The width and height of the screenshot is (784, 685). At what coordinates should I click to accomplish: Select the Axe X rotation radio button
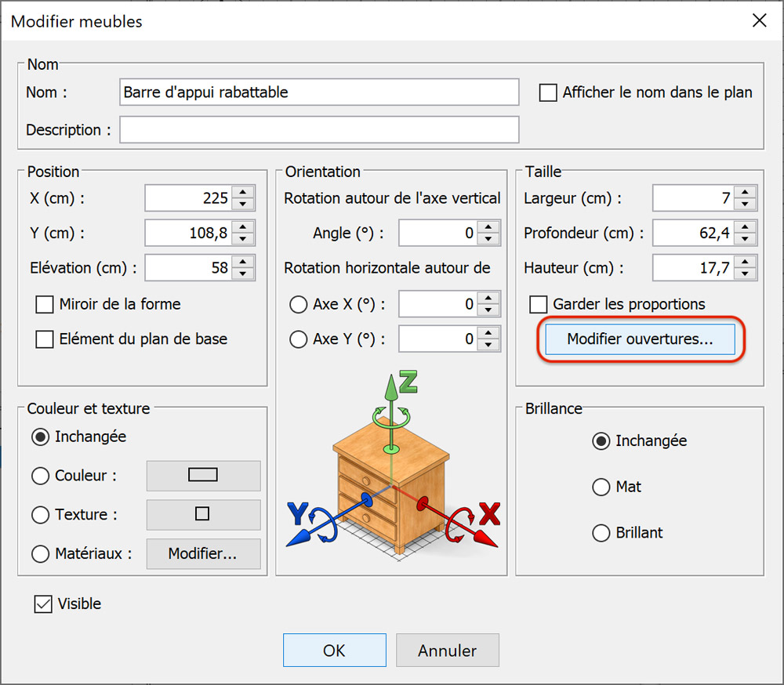click(298, 304)
